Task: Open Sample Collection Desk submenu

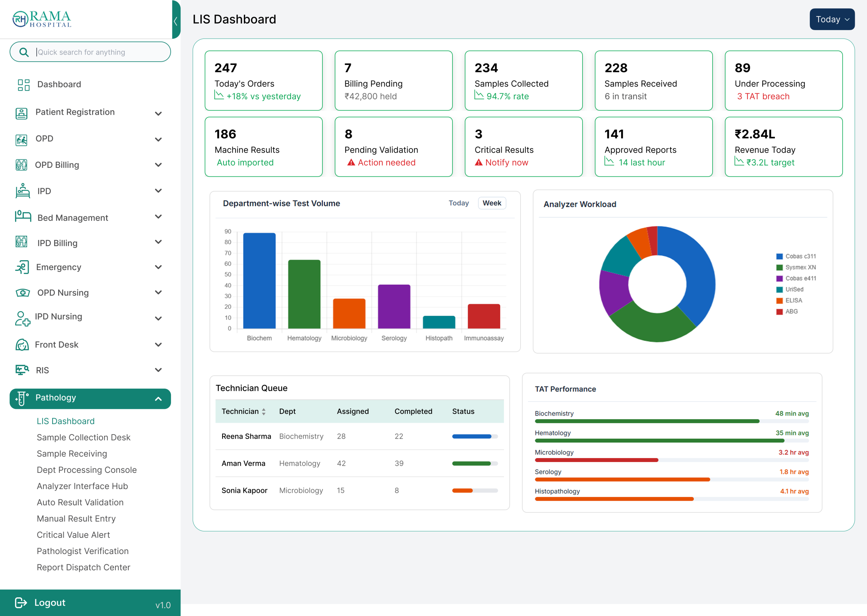Action: [x=83, y=437]
